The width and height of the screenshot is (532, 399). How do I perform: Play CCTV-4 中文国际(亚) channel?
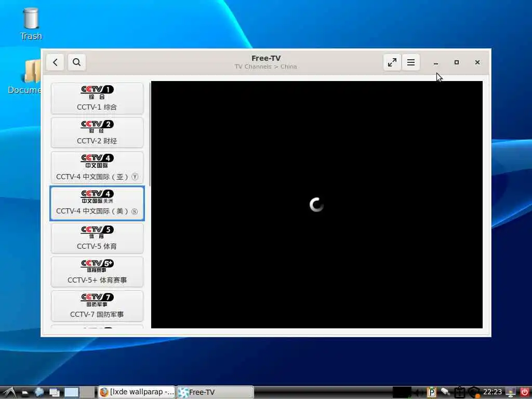97,168
